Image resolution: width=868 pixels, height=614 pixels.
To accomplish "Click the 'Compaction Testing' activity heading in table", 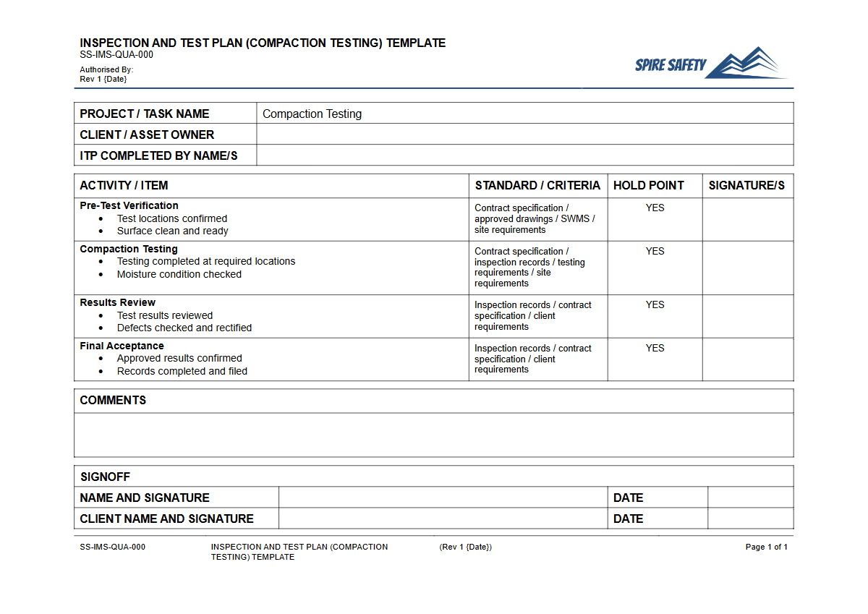I will click(x=129, y=249).
